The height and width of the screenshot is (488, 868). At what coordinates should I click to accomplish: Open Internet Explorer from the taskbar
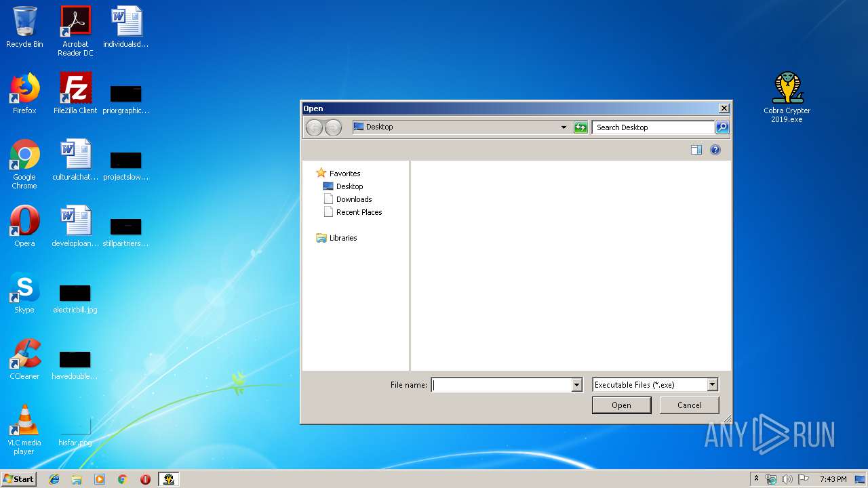tap(54, 479)
